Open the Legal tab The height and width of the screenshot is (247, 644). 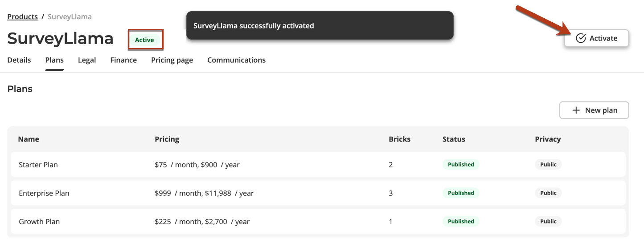pos(87,60)
